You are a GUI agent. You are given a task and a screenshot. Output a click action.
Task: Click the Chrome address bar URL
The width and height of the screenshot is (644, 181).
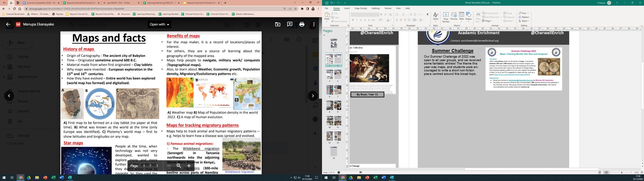[x=76, y=9]
